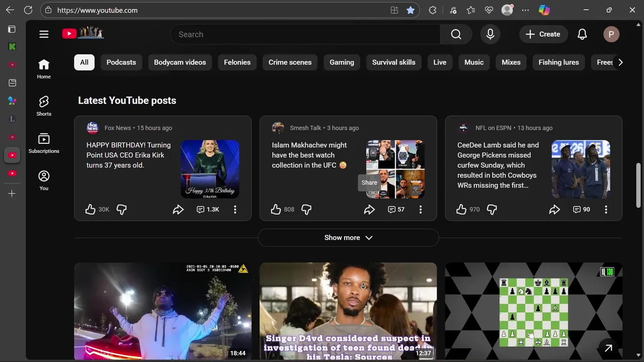
Task: Open more options on Smesh Talk post
Action: coord(421,209)
